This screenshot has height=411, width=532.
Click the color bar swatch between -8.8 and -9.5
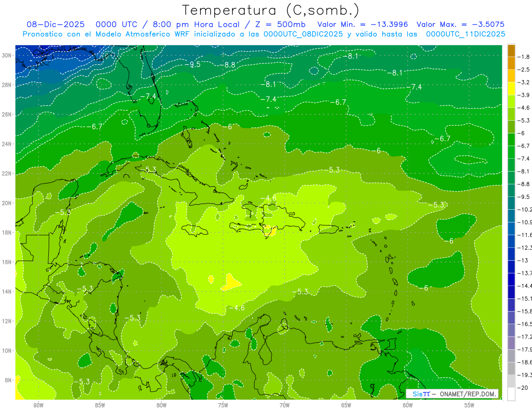pos(511,190)
